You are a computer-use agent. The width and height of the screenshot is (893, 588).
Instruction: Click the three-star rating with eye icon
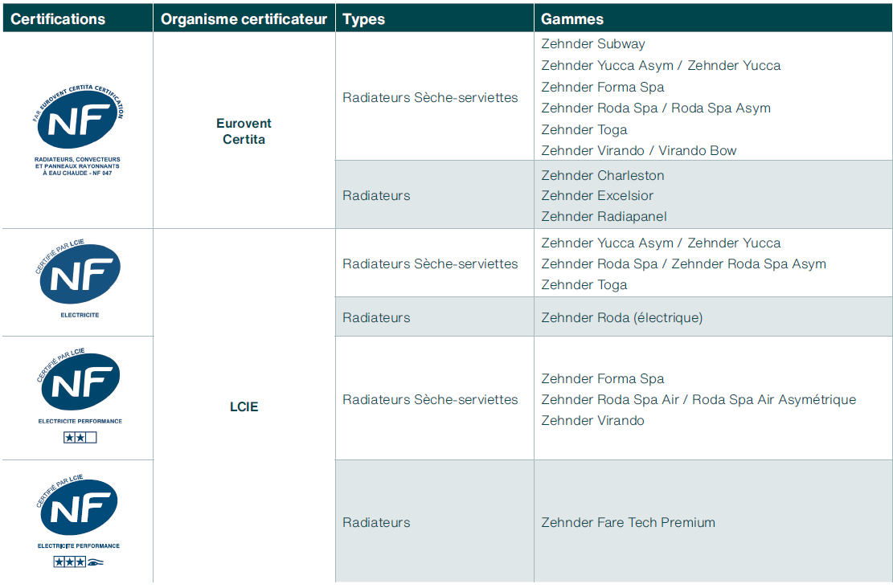point(79,562)
